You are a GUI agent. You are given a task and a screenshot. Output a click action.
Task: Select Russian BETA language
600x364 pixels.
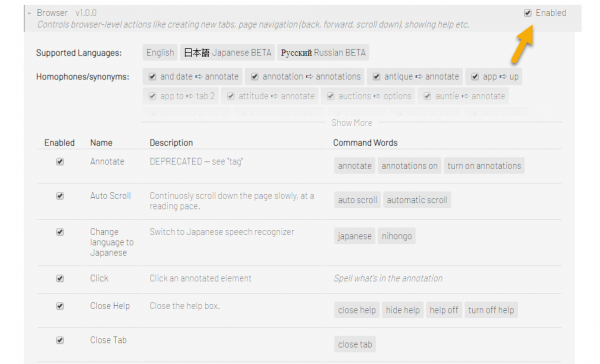point(323,52)
